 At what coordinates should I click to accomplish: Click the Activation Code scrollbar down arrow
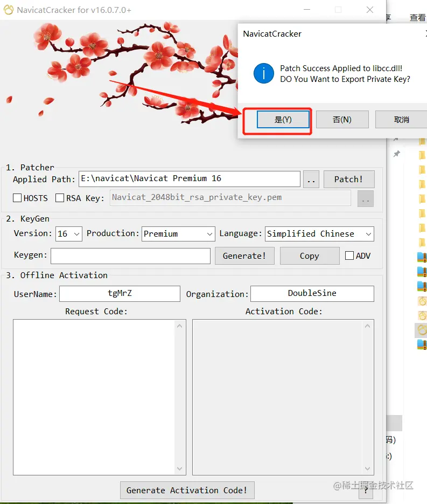point(368,468)
